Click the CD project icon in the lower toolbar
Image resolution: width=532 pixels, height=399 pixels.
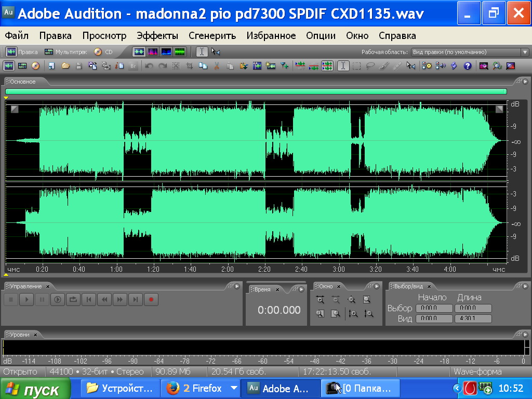(36, 66)
